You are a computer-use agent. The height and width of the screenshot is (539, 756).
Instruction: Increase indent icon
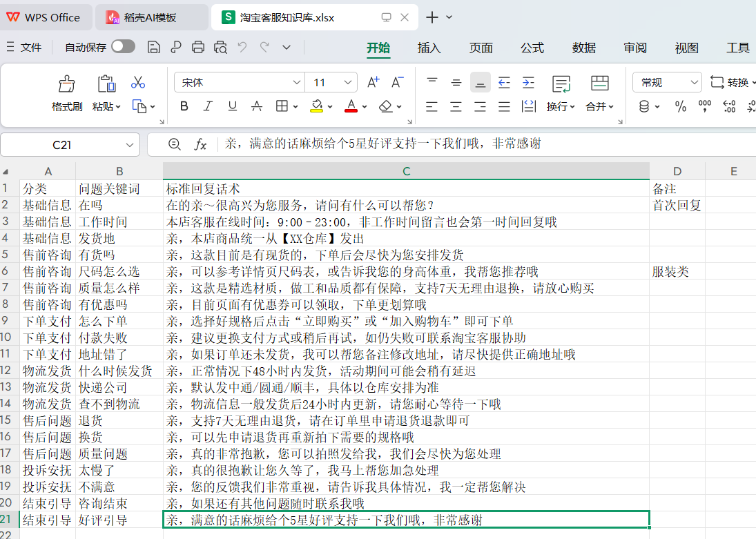tap(528, 82)
